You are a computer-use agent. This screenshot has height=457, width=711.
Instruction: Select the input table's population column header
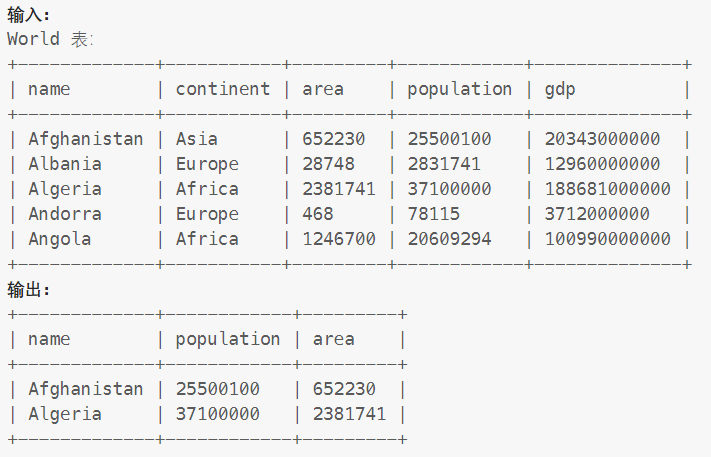[459, 89]
